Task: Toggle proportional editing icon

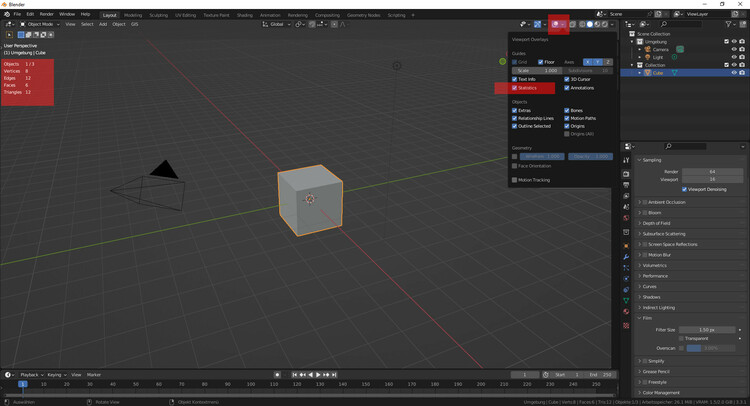Action: 334,24
